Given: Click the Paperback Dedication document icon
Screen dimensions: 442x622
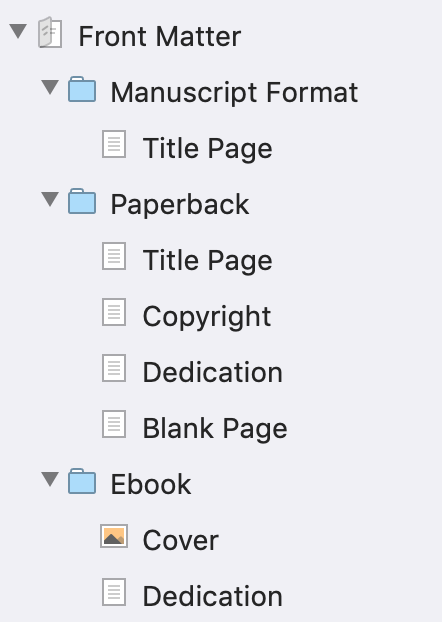Looking at the screenshot, I should [114, 368].
